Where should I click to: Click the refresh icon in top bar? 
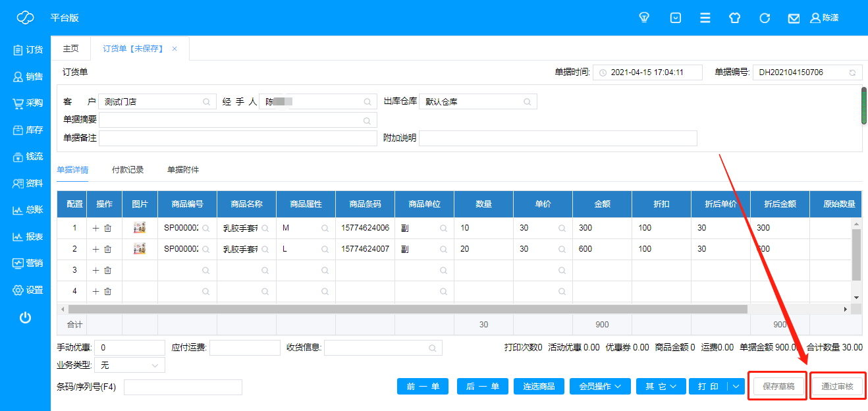[x=765, y=18]
